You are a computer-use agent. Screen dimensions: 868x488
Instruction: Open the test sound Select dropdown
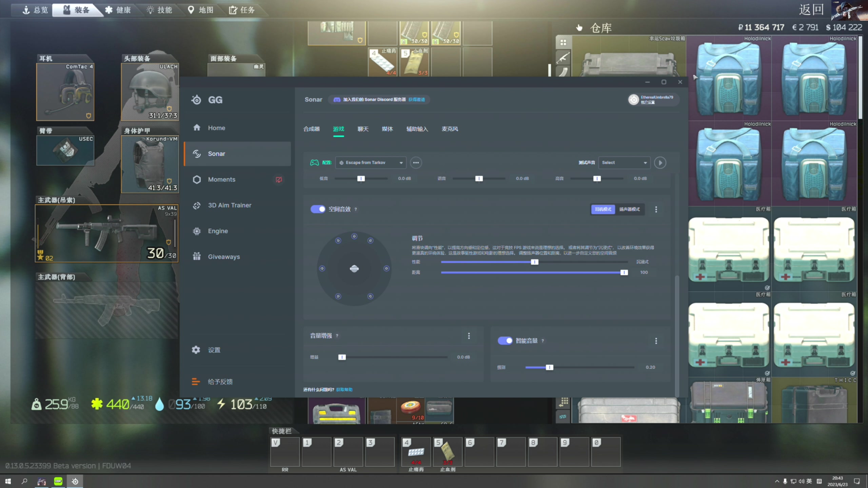pos(624,163)
